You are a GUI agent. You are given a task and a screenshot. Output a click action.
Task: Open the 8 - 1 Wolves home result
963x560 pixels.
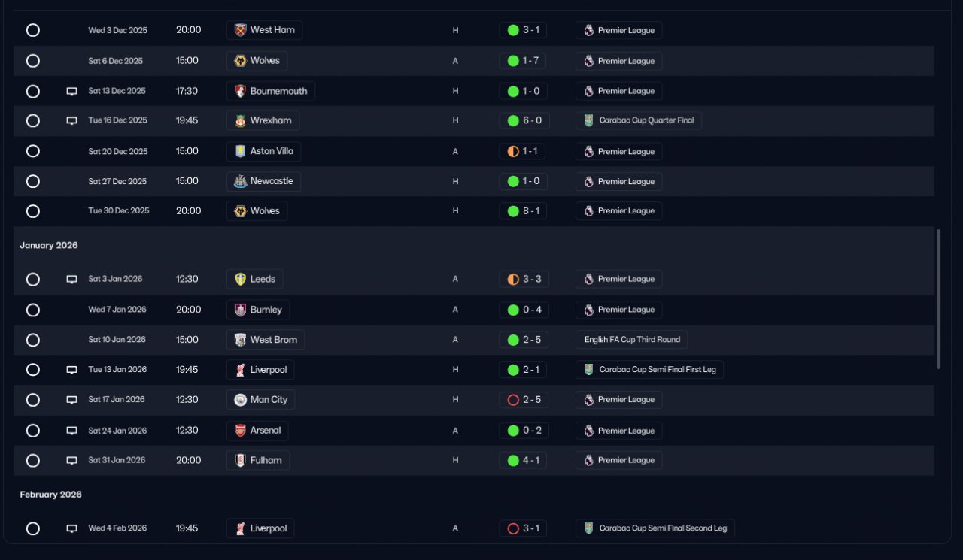click(523, 211)
